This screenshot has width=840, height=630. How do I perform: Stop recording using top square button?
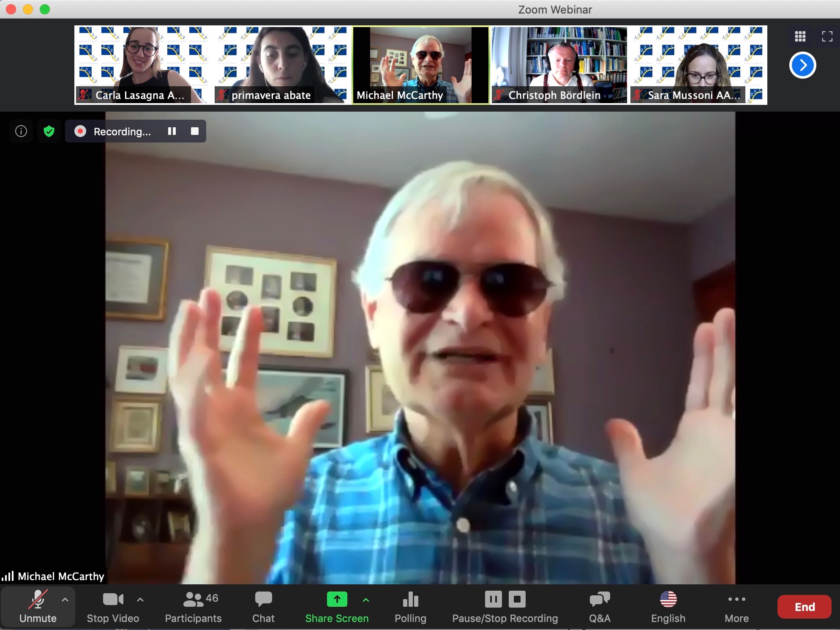tap(195, 131)
